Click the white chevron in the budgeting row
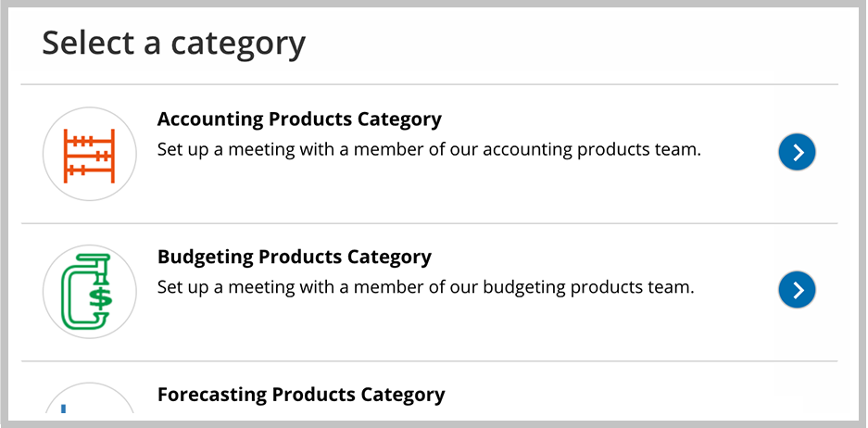This screenshot has height=428, width=868. click(799, 290)
